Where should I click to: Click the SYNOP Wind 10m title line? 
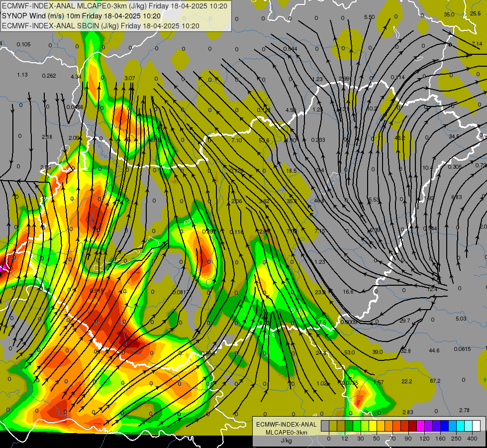[82, 16]
